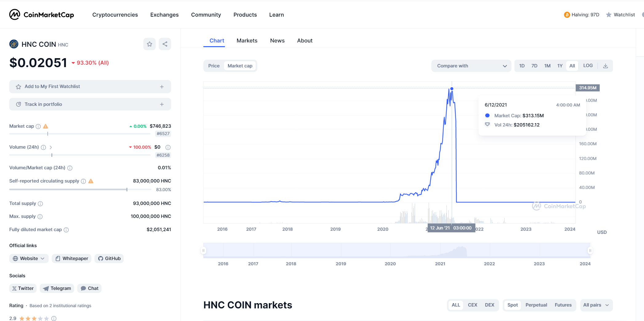Open Fully diluted market cap info icon

[x=66, y=230]
